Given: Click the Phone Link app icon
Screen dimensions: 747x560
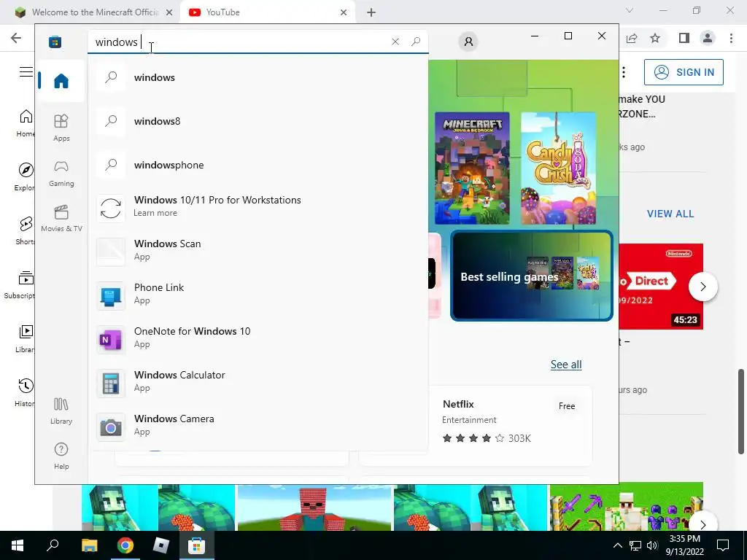Looking at the screenshot, I should click(x=111, y=296).
